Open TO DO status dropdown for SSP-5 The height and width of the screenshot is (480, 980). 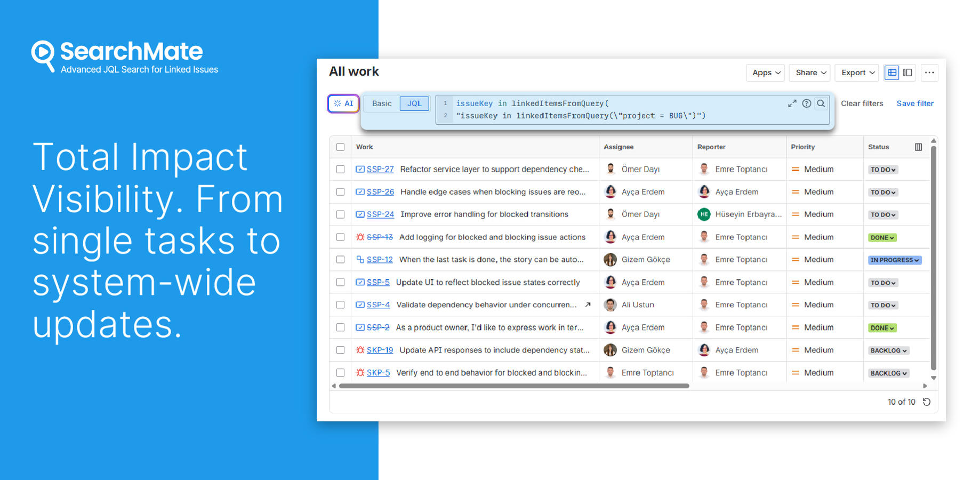883,283
